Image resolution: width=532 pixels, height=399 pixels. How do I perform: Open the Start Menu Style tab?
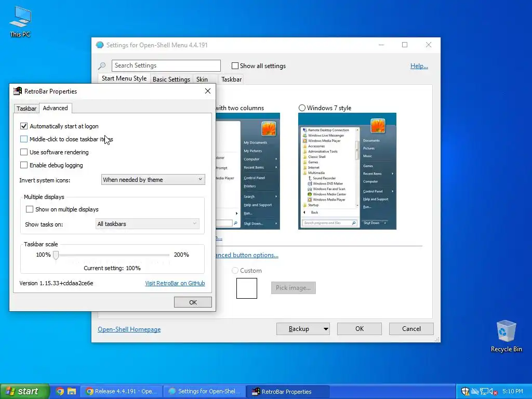click(x=124, y=78)
